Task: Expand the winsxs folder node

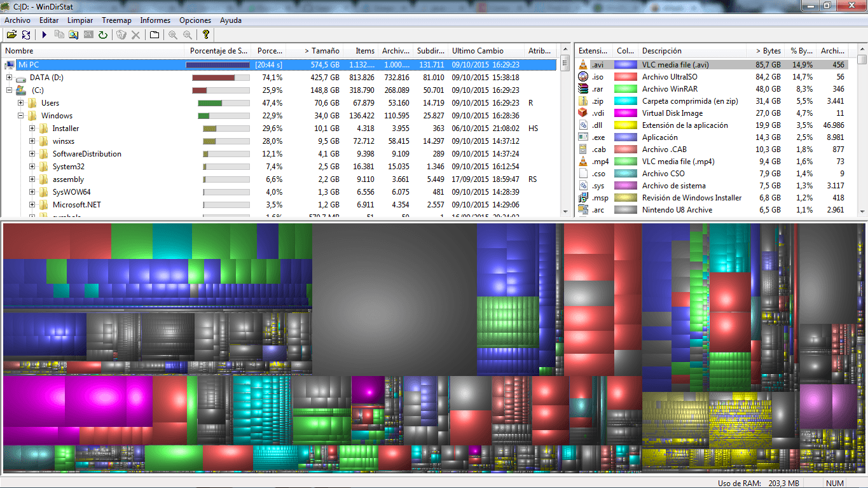Action: (32, 141)
